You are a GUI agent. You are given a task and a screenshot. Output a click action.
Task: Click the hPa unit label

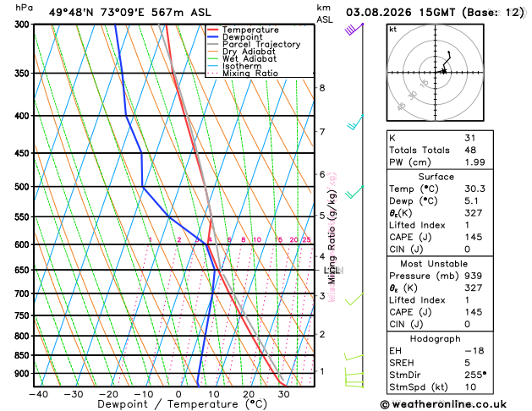[x=24, y=8]
